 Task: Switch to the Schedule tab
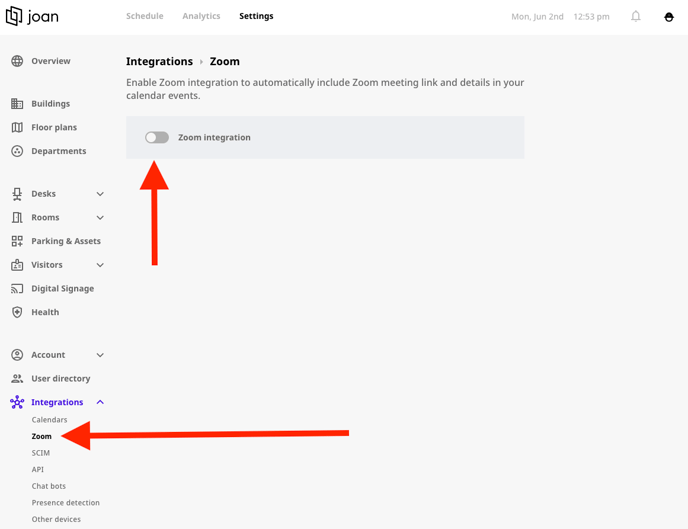point(145,16)
